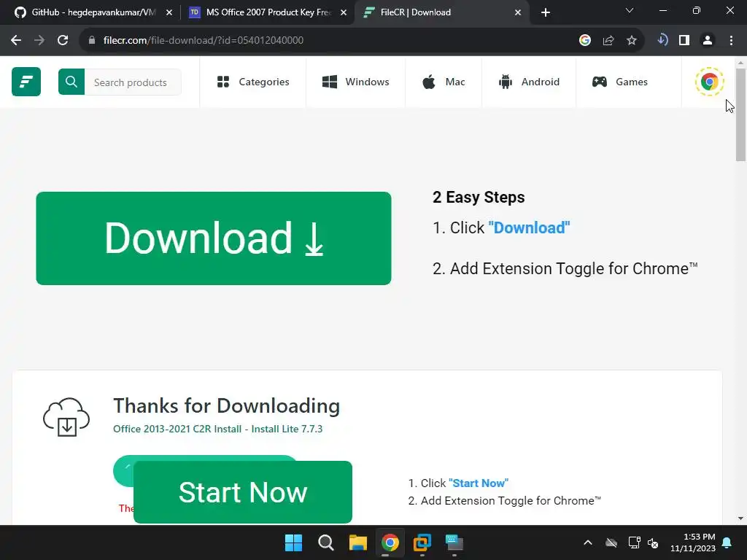Open the FileCR logo home icon
This screenshot has height=560, width=747.
point(26,82)
